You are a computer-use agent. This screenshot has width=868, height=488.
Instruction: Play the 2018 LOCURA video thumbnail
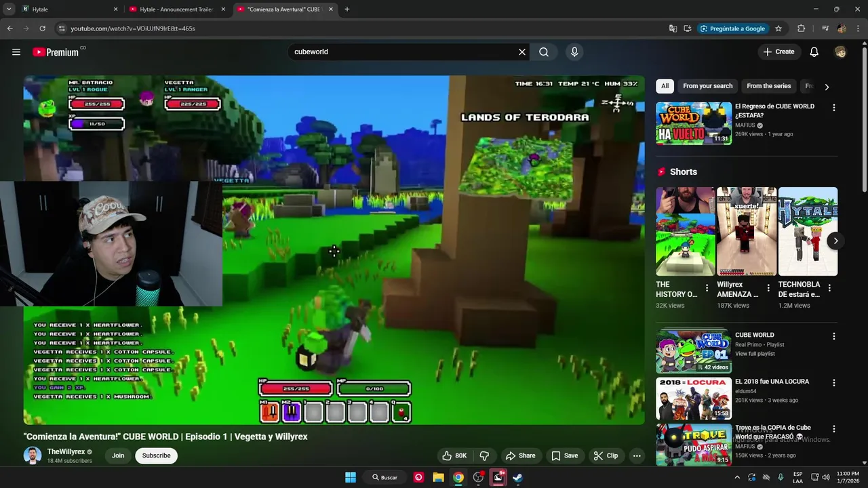tap(693, 399)
